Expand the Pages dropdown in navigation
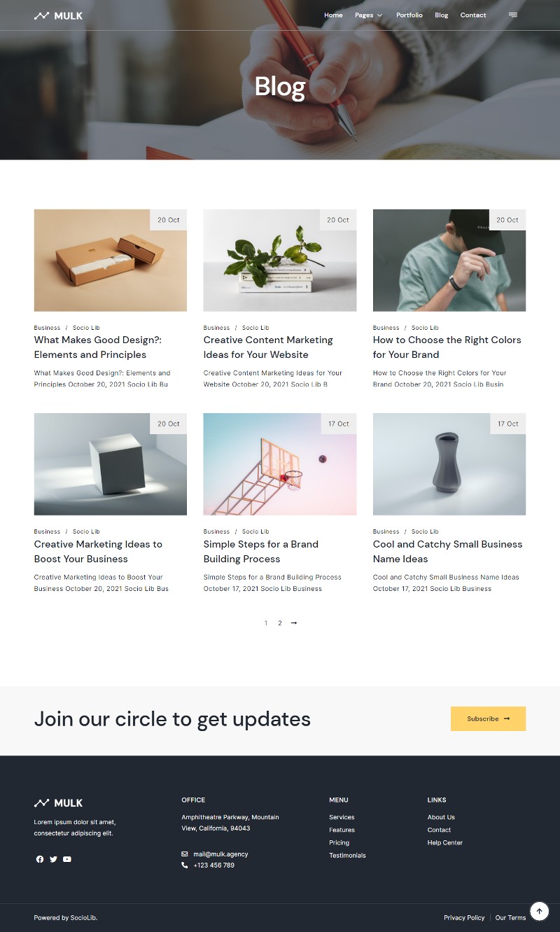Screen dimensions: 560x932 click(368, 15)
